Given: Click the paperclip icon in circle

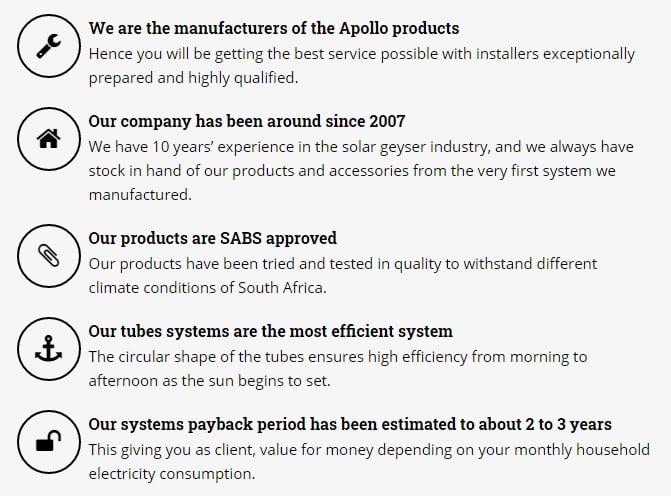Looking at the screenshot, I should (x=49, y=255).
